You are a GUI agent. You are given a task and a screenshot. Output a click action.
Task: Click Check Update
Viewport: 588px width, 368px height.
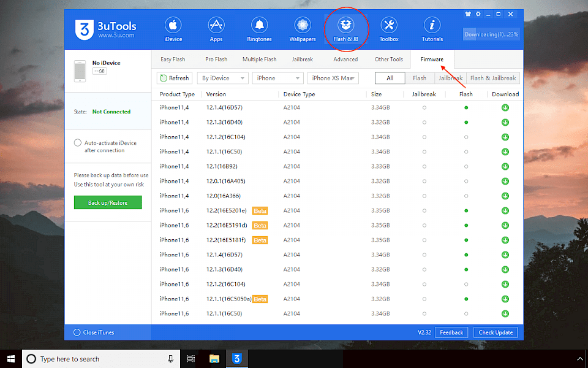[x=496, y=332]
